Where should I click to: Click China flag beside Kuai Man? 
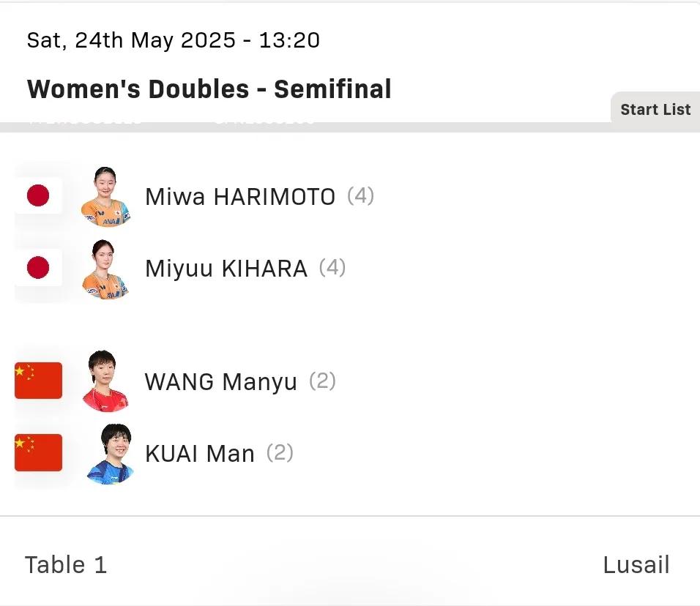pos(38,452)
